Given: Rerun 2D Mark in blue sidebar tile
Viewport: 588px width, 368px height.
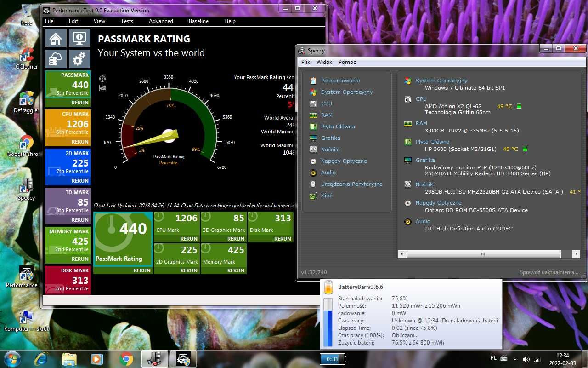Looking at the screenshot, I should point(80,181).
